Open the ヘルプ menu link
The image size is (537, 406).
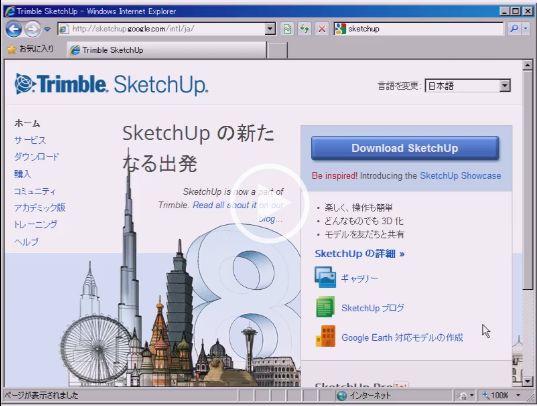[x=26, y=242]
